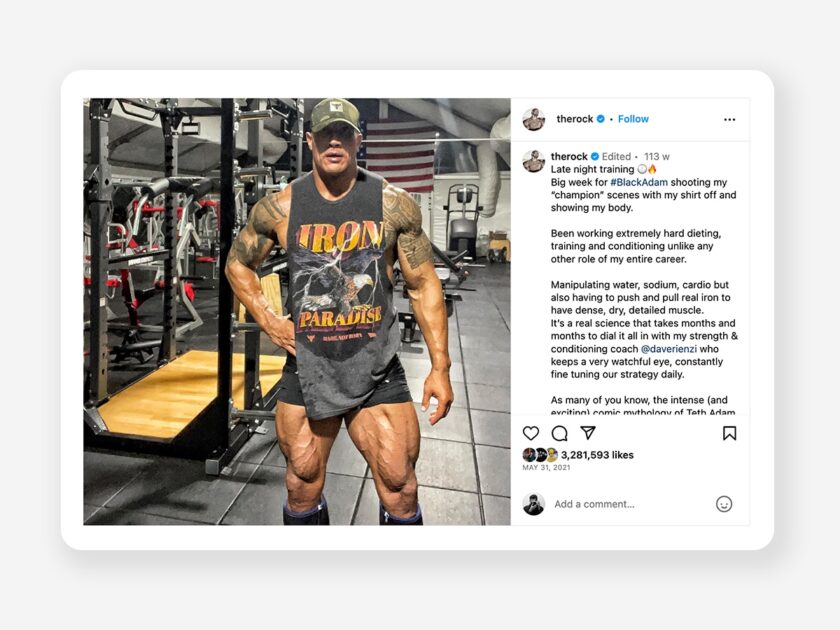Share post with paper plane icon
840x630 pixels.
tap(588, 432)
